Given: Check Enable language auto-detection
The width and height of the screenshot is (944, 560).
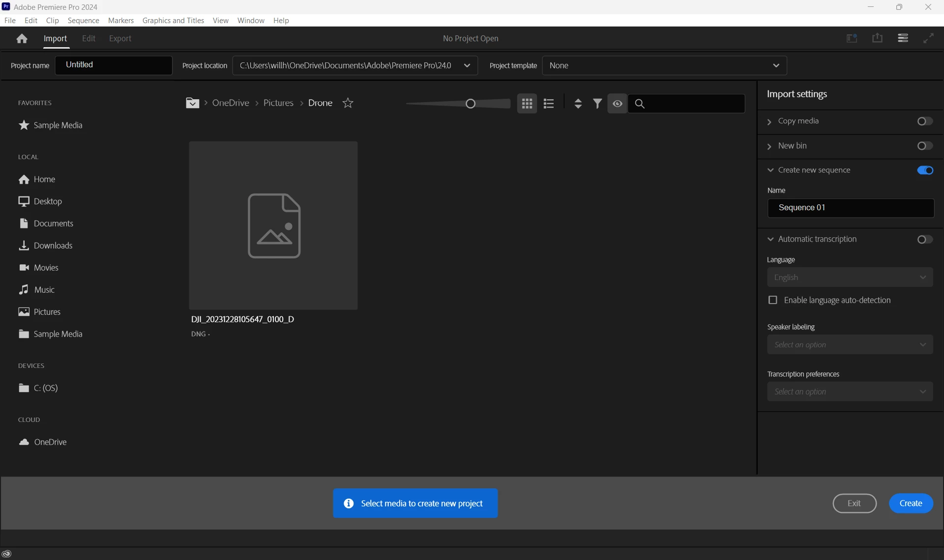Looking at the screenshot, I should [x=773, y=300].
